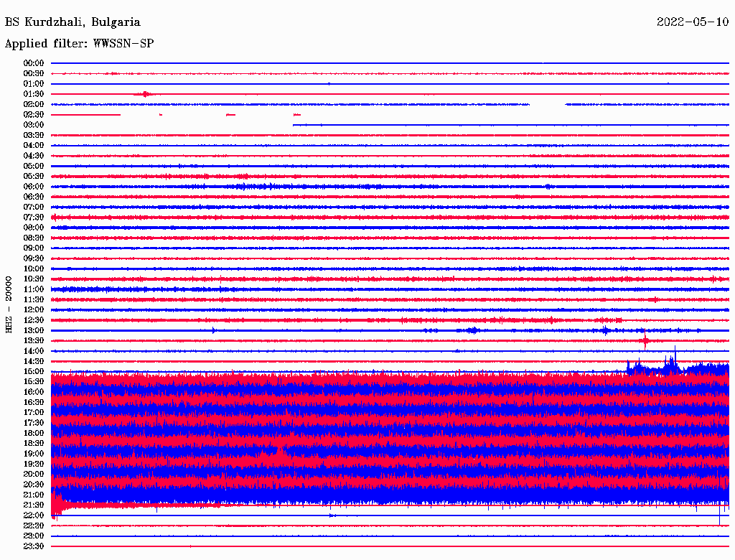Select the 02:30 time label
Image resolution: width=735 pixels, height=560 pixels.
(x=34, y=114)
